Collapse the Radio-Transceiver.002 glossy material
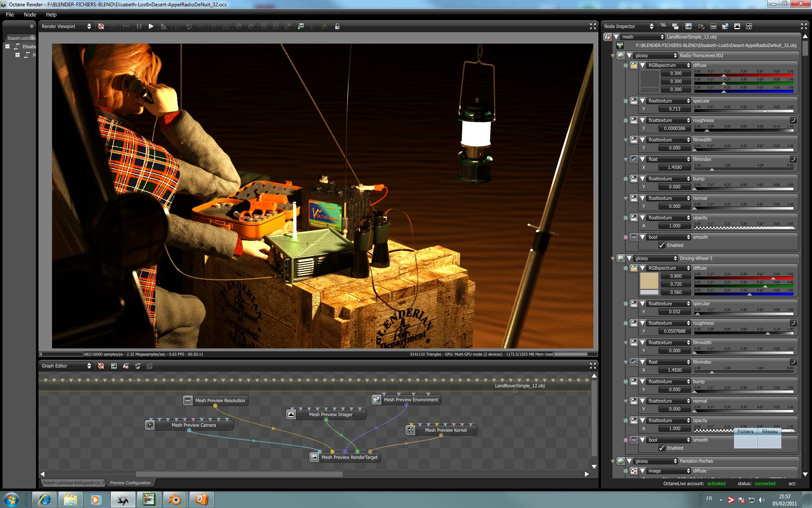The image size is (812, 508). (x=629, y=55)
